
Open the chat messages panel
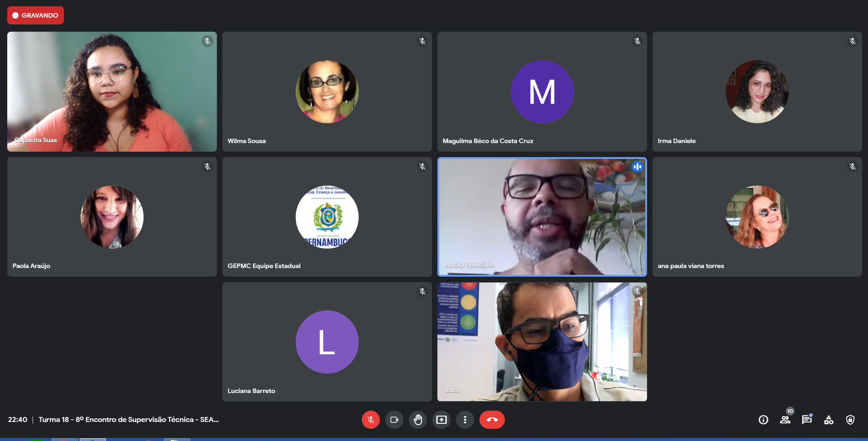pyautogui.click(x=806, y=420)
